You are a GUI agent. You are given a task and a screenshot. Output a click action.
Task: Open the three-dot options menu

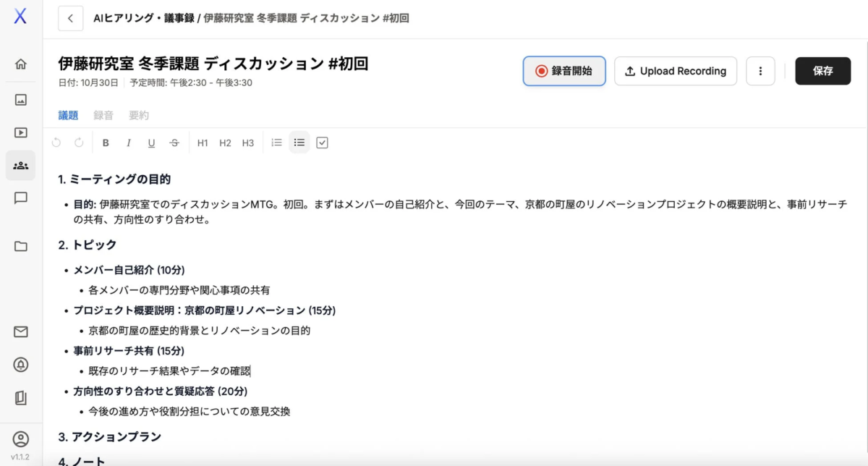click(x=760, y=71)
